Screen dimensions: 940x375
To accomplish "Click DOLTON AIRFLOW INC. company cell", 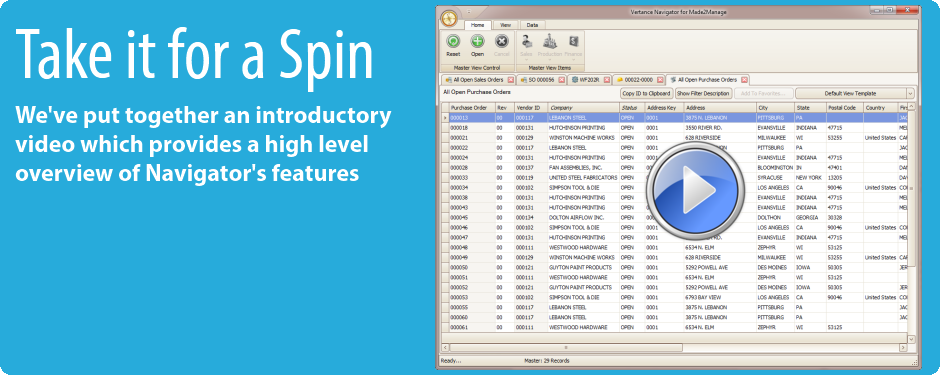I will (x=583, y=217).
